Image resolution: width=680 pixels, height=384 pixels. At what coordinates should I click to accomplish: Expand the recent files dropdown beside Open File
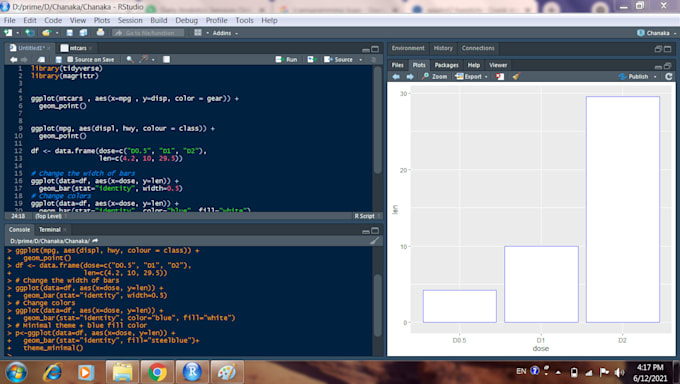(x=57, y=33)
